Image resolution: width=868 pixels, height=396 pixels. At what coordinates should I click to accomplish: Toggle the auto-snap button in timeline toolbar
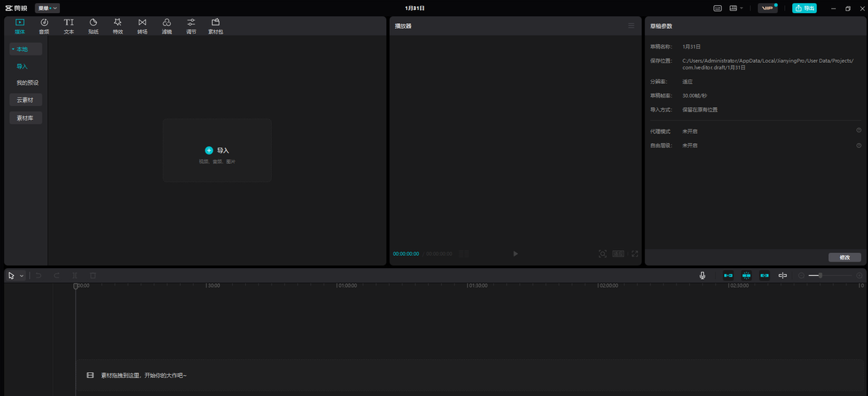pos(746,275)
